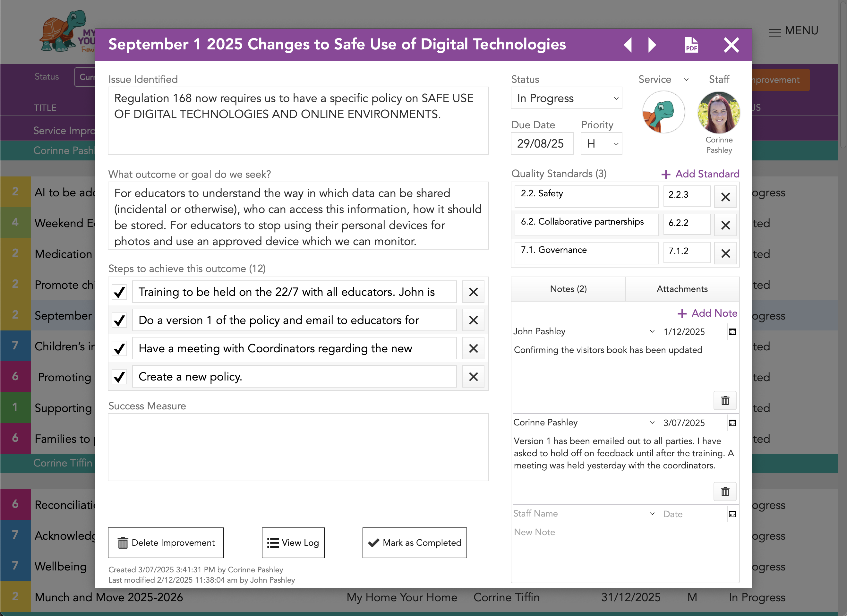
Task: Open the MENU hamburger
Action: (774, 30)
